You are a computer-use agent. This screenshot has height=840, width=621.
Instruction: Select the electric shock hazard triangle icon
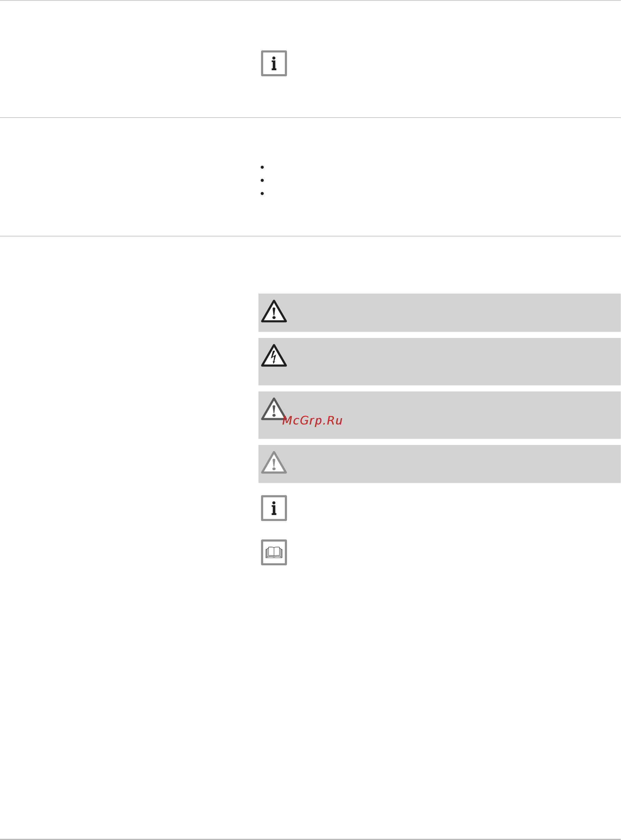(274, 355)
